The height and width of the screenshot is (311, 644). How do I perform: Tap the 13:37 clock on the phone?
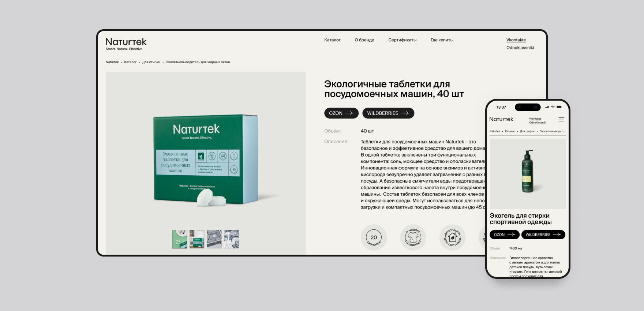[x=501, y=107]
